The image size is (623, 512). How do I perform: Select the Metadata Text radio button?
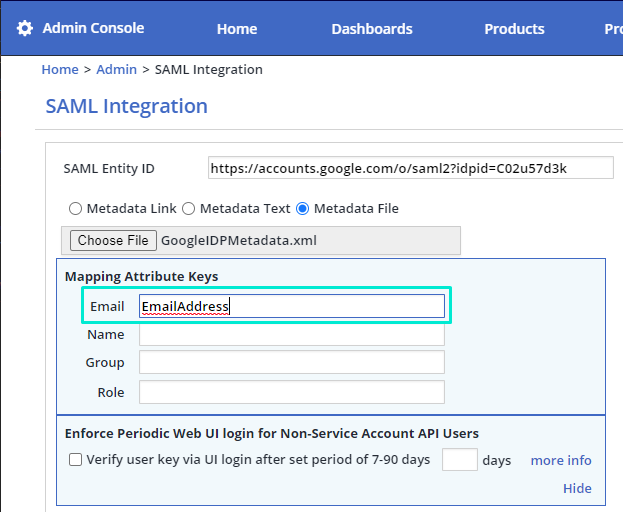click(188, 209)
